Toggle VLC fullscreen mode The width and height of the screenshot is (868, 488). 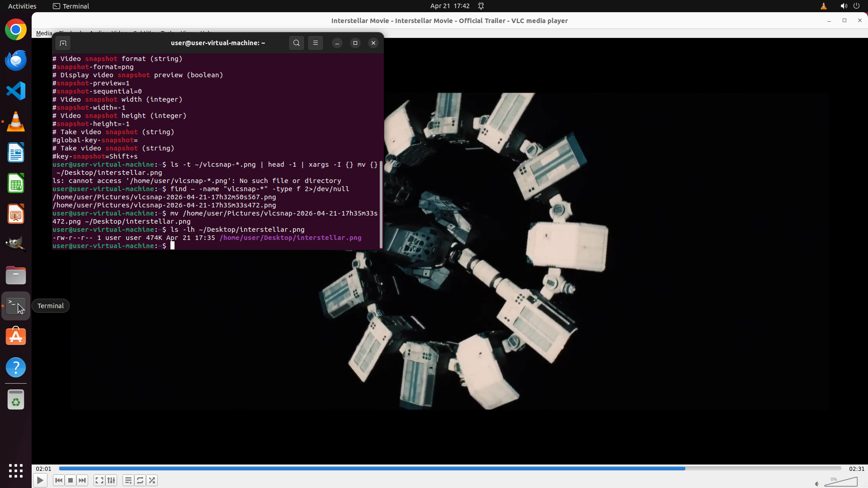coord(99,480)
